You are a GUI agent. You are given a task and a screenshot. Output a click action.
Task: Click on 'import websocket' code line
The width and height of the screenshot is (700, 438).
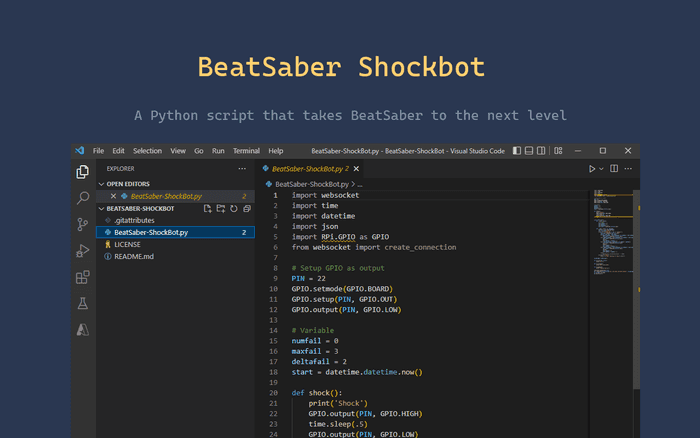[x=325, y=195]
